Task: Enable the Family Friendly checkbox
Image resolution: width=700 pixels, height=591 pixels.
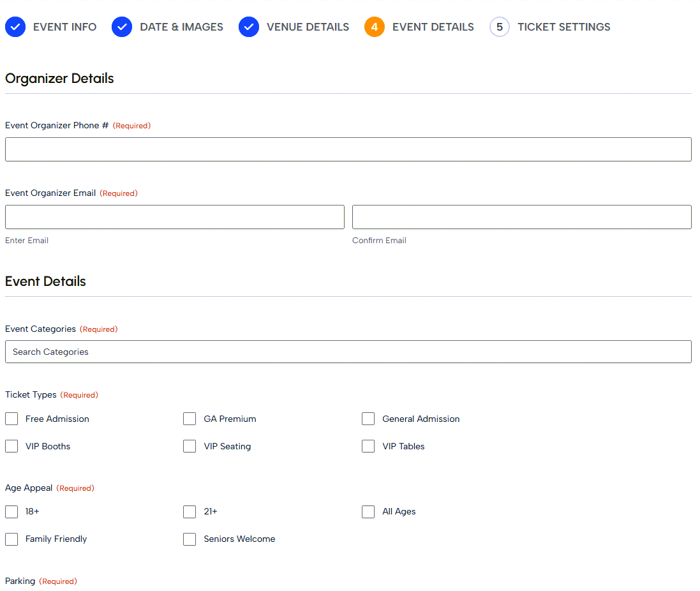Action: click(11, 539)
